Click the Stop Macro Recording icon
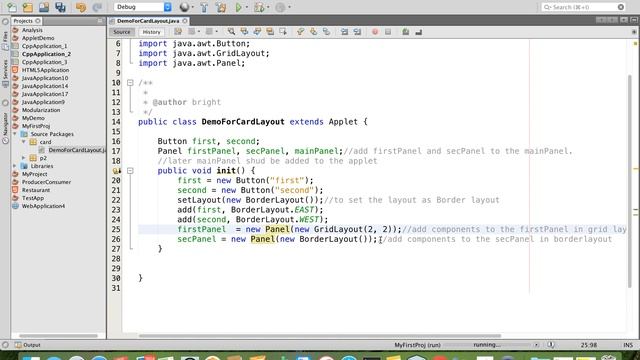640x360 pixels. 388,31
